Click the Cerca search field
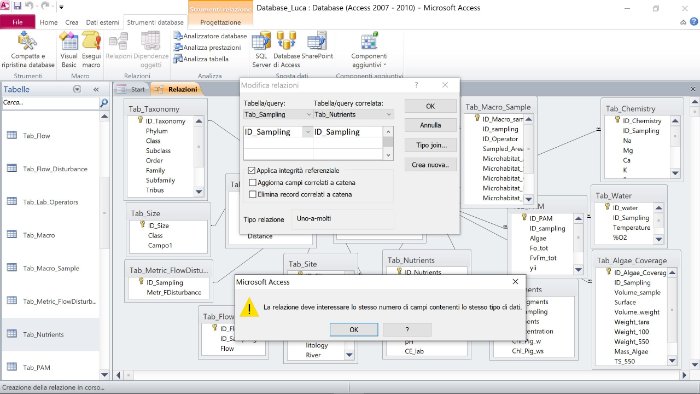This screenshot has width=700, height=394. click(50, 103)
